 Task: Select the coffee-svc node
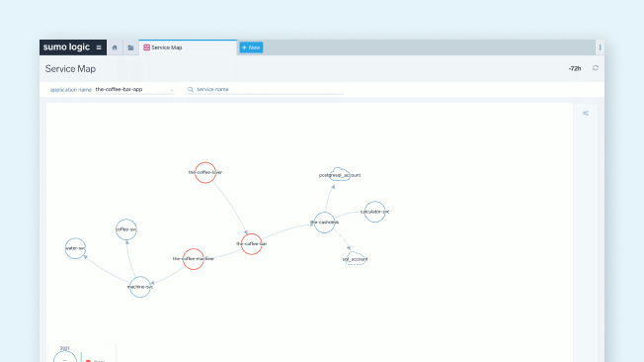pyautogui.click(x=126, y=229)
